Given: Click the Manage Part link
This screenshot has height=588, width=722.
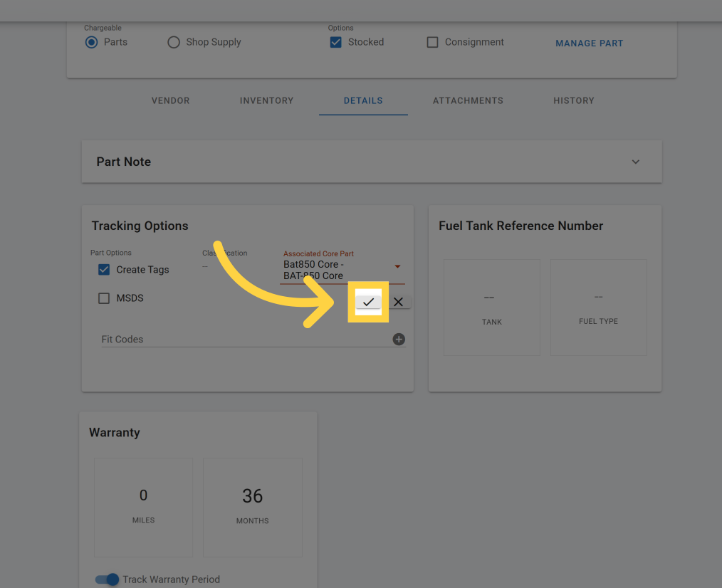Looking at the screenshot, I should (x=589, y=43).
